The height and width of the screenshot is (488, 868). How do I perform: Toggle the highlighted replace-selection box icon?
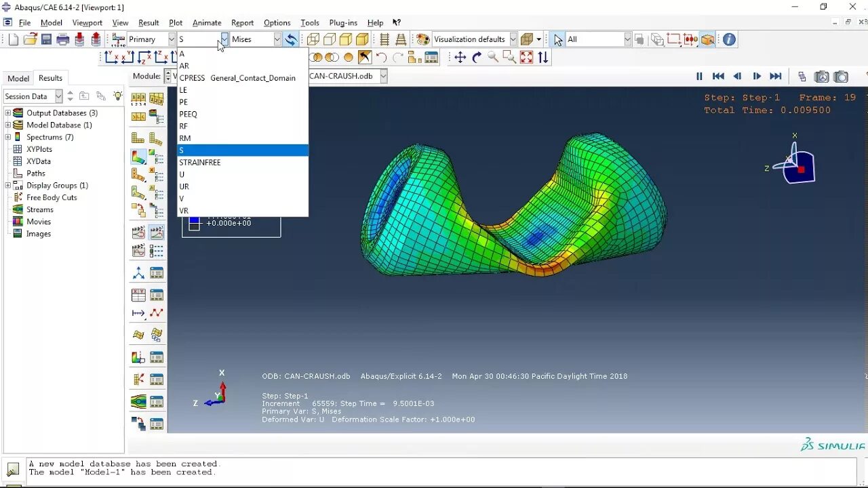click(x=707, y=39)
